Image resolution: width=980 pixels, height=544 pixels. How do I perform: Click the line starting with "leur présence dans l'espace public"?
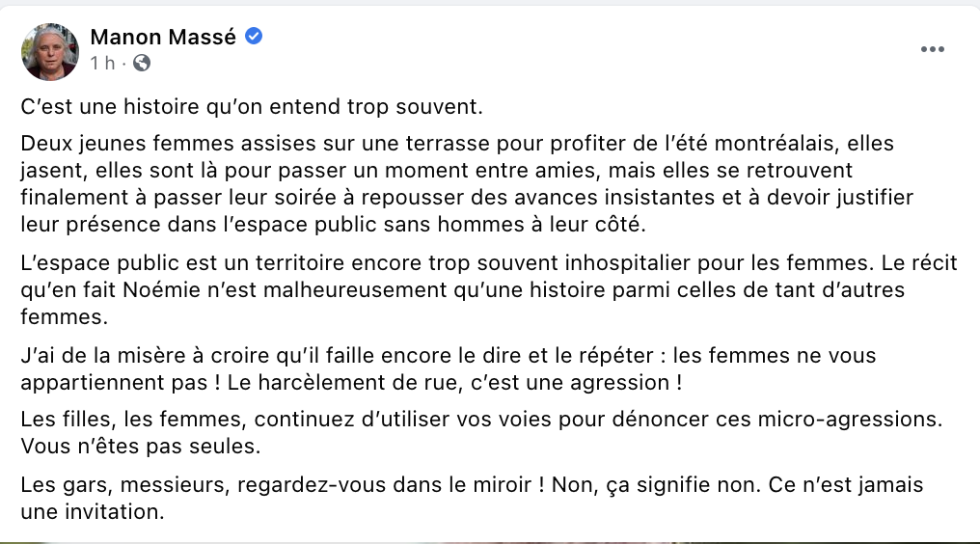click(333, 225)
